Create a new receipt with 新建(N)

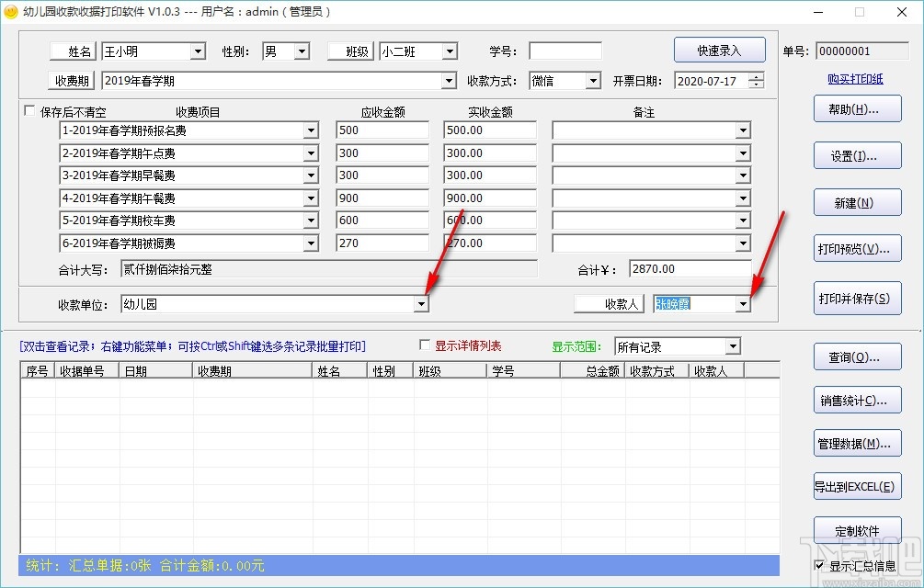pos(857,202)
